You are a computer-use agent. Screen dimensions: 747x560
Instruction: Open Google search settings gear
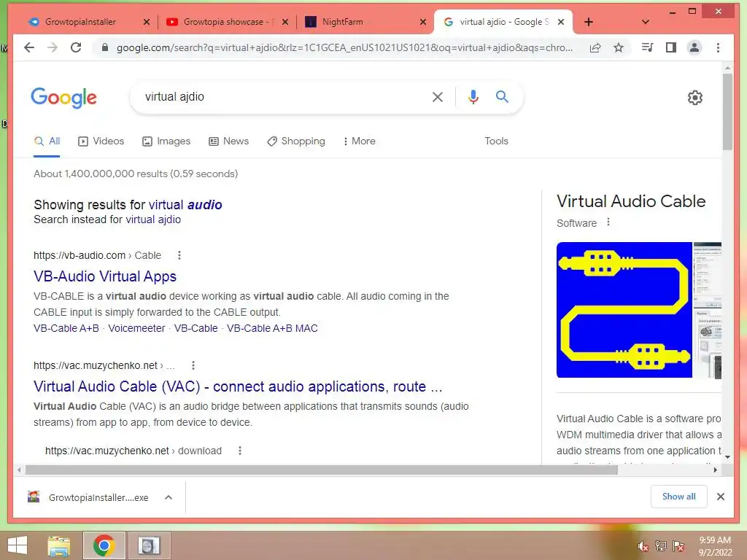(x=695, y=98)
